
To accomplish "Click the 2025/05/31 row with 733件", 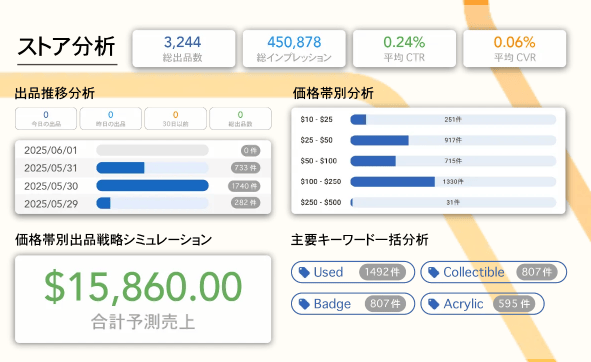I will (143, 168).
